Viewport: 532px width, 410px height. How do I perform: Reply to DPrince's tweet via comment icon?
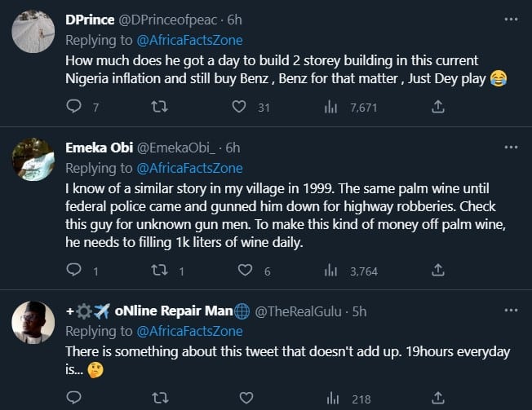73,106
